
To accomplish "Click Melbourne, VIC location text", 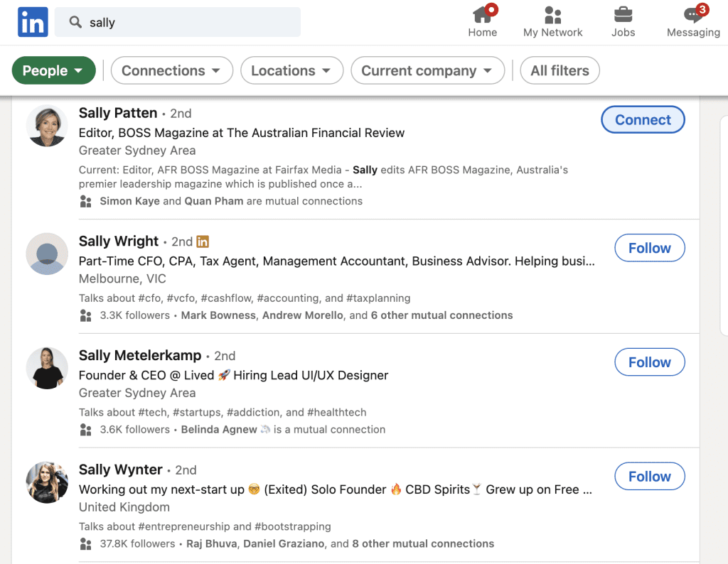I will coord(122,278).
